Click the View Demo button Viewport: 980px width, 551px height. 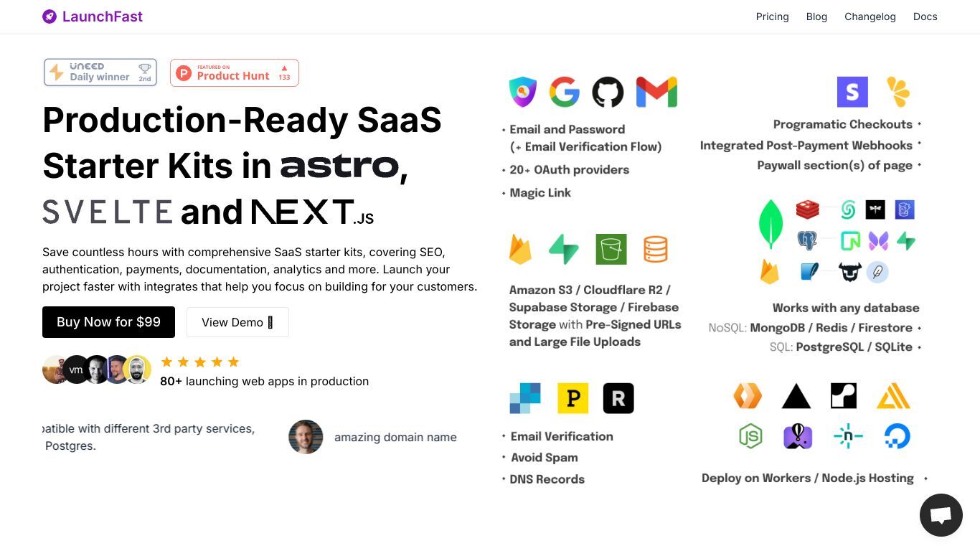tap(237, 322)
